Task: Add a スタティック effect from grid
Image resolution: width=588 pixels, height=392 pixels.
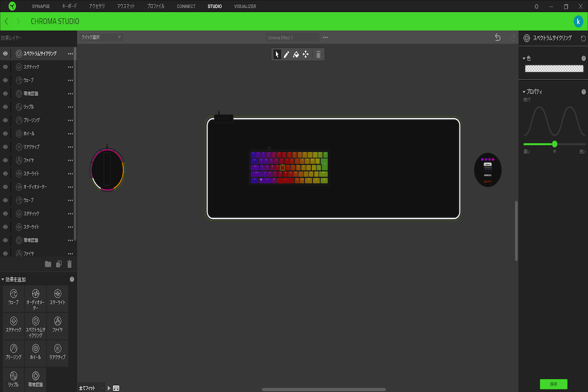Action: coord(13,326)
